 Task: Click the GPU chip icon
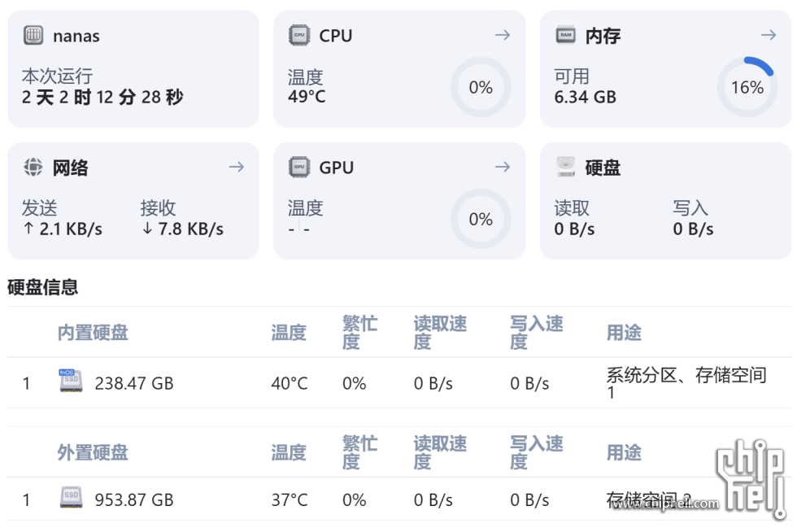299,168
